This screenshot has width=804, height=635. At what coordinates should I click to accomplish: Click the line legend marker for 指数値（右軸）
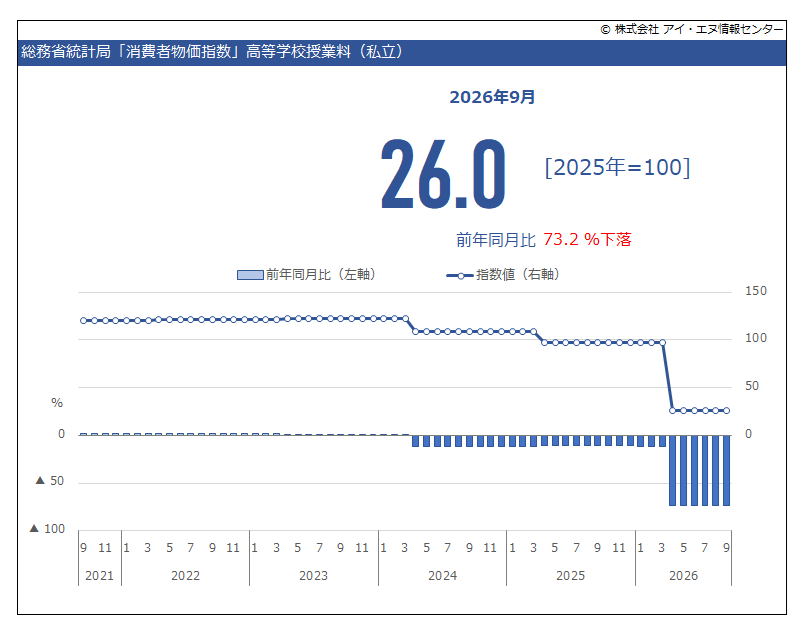pyautogui.click(x=460, y=276)
